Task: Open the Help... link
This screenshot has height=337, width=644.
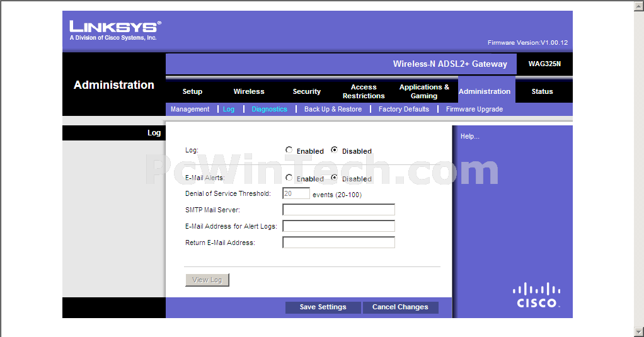Action: [x=470, y=136]
